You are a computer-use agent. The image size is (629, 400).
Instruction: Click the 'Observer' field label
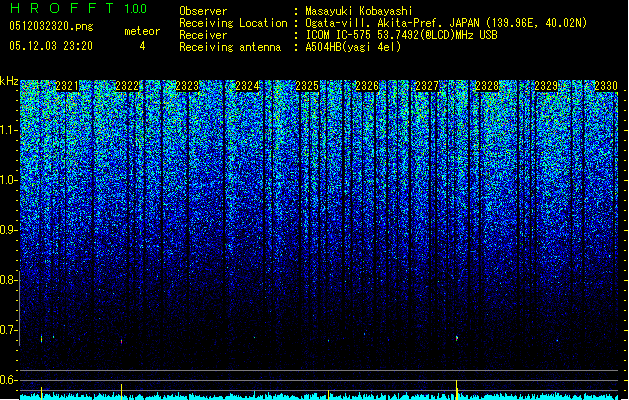click(203, 11)
